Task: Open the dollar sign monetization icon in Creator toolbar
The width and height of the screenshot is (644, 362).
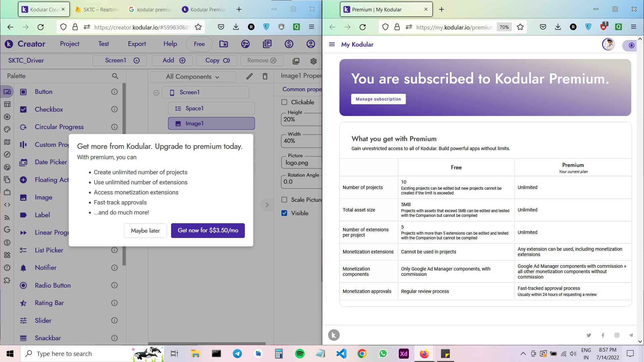Action: (x=289, y=44)
